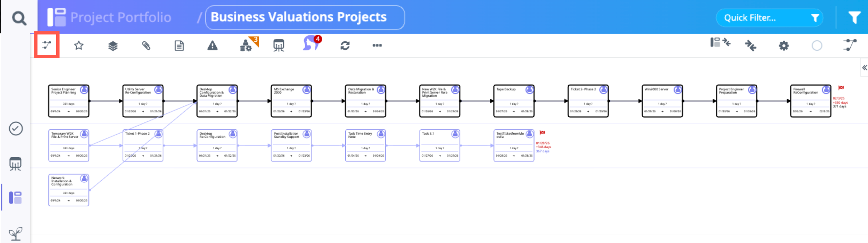Viewport: 868px width, 243px height.
Task: Open attachments paperclip icon
Action: pos(146,45)
